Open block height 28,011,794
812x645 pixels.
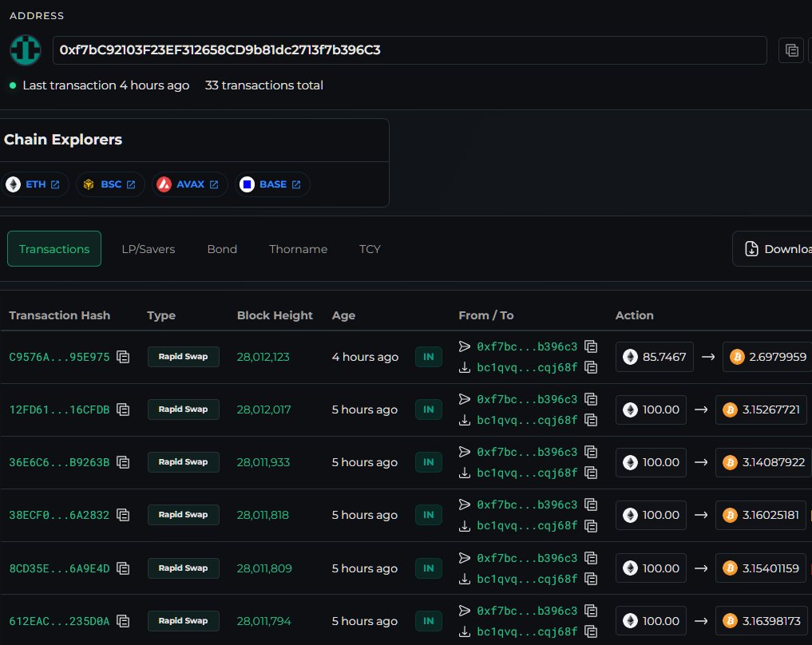pos(263,621)
